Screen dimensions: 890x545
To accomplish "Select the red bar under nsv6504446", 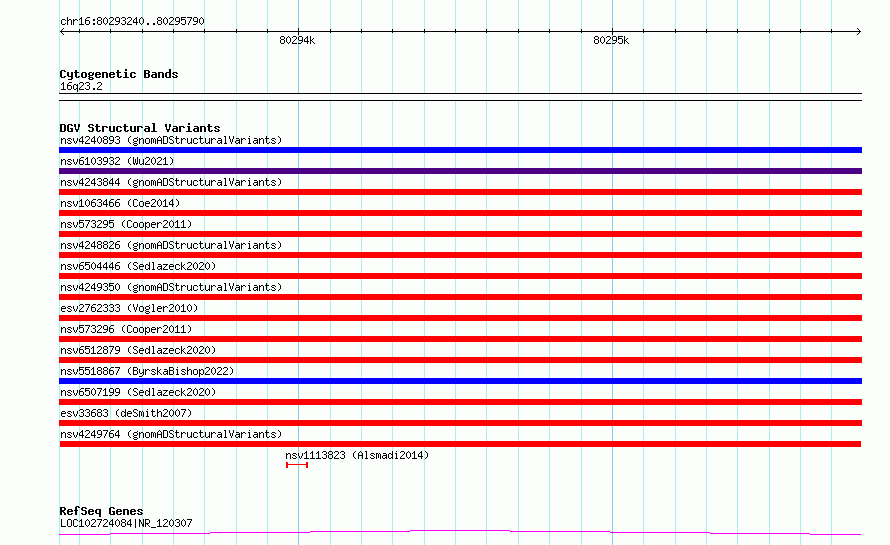I will tap(460, 276).
